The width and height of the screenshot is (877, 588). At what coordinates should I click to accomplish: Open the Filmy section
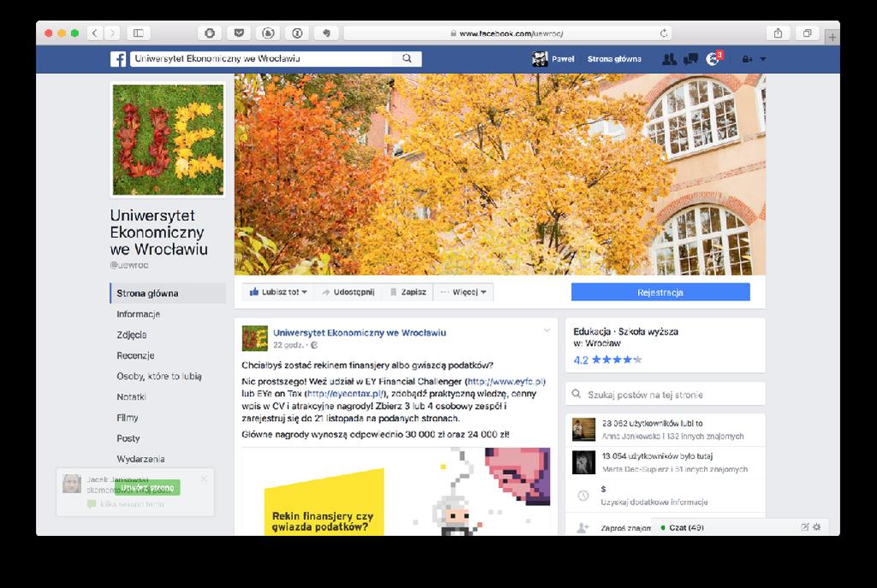[127, 418]
